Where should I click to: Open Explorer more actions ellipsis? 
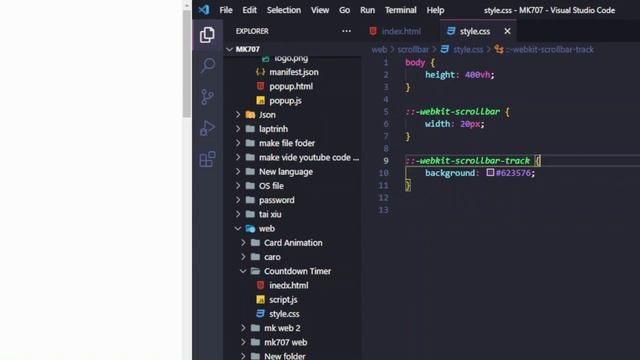click(346, 31)
